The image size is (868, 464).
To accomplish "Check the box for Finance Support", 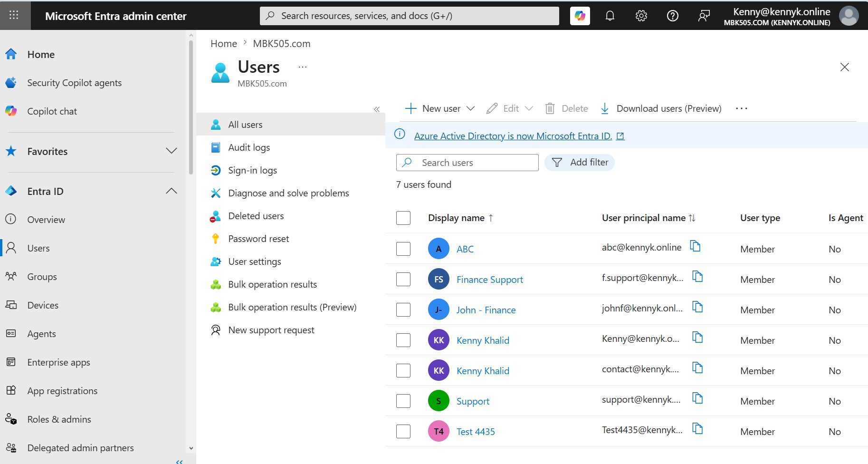I will tap(403, 279).
